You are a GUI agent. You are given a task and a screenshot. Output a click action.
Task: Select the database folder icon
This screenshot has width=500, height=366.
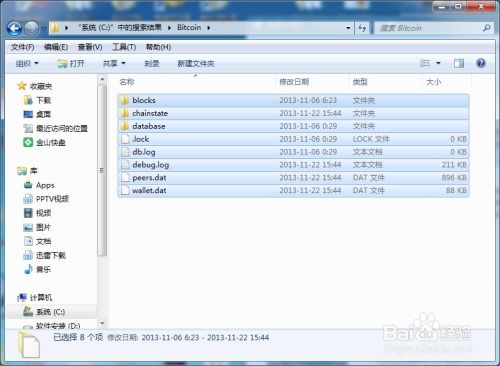tap(125, 126)
